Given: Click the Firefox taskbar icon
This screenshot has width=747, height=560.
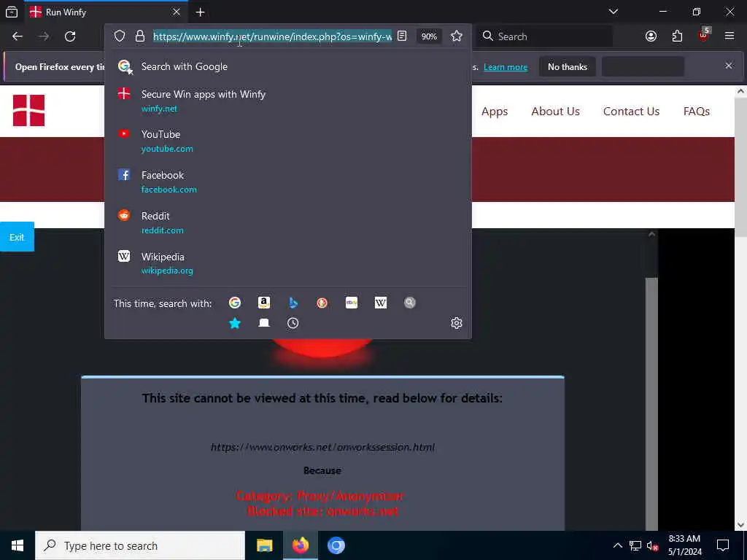Looking at the screenshot, I should [x=300, y=545].
